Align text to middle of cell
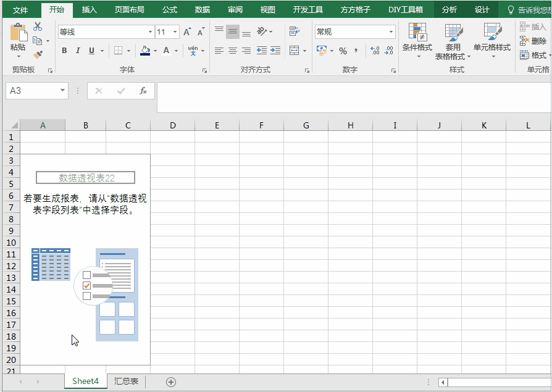The height and width of the screenshot is (392, 552). click(233, 31)
